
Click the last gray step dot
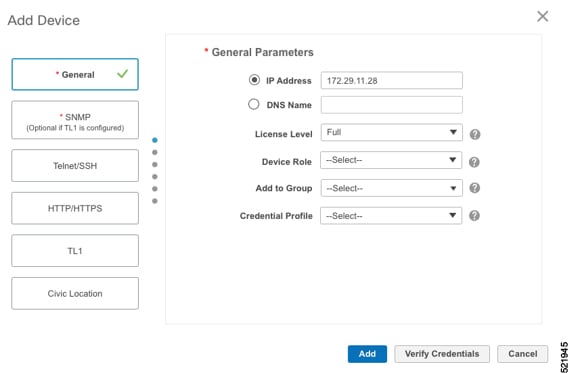pos(155,201)
